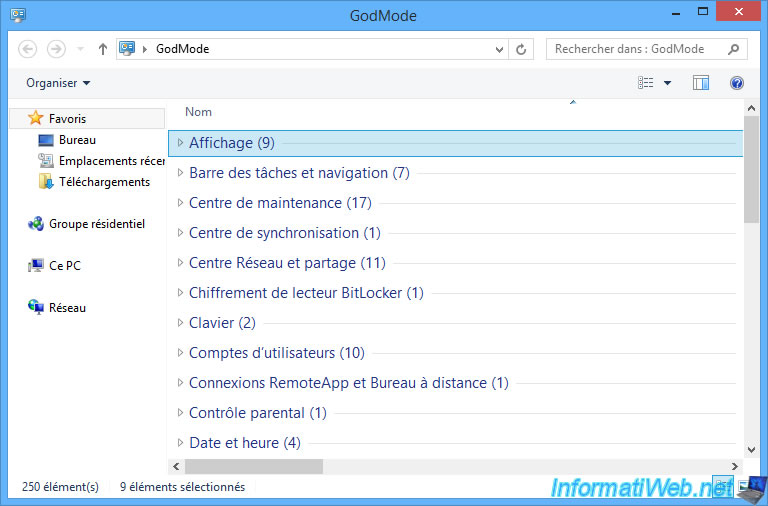Click the Nom column header
The image size is (768, 506).
coord(198,112)
